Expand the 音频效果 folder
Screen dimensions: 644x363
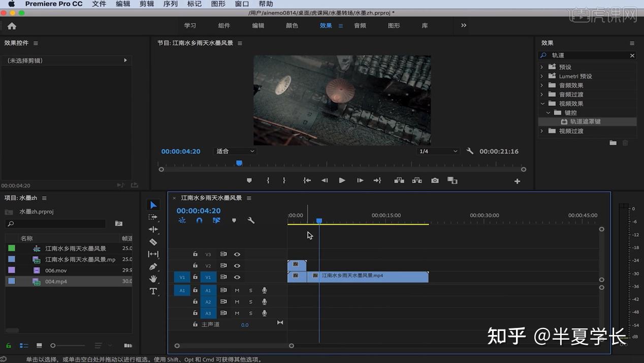tap(542, 85)
